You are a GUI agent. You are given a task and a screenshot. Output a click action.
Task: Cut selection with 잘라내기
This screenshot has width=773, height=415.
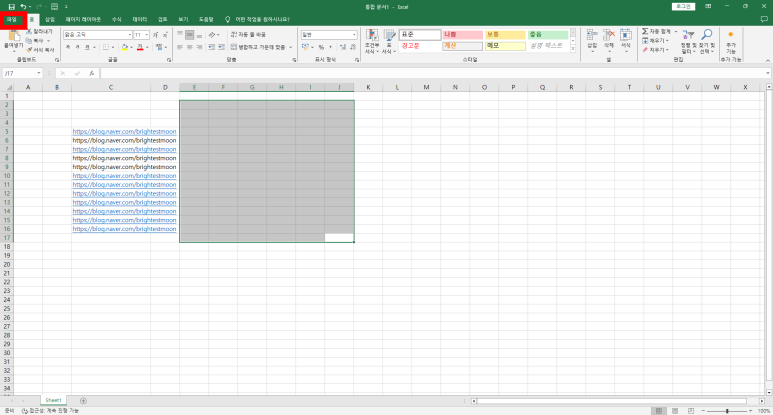(39, 32)
